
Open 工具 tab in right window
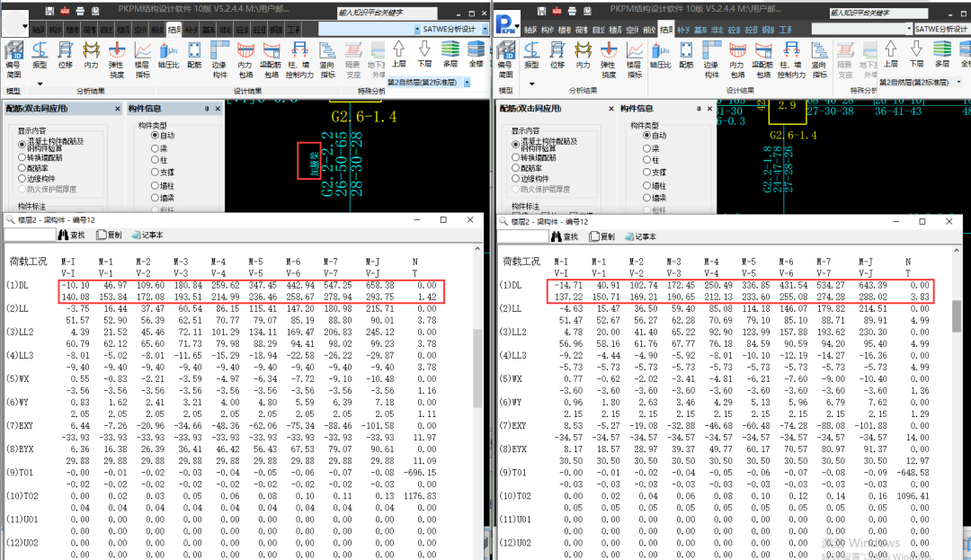[x=785, y=29]
